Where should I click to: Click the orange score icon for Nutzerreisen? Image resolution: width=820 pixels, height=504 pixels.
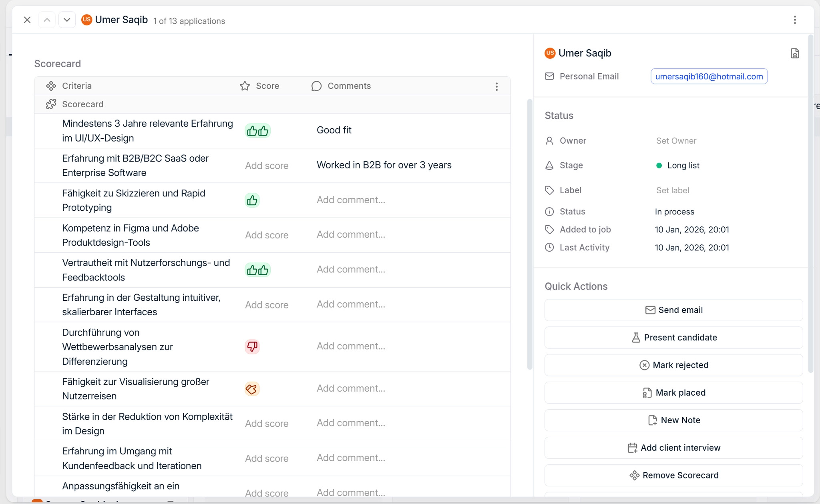[252, 389]
